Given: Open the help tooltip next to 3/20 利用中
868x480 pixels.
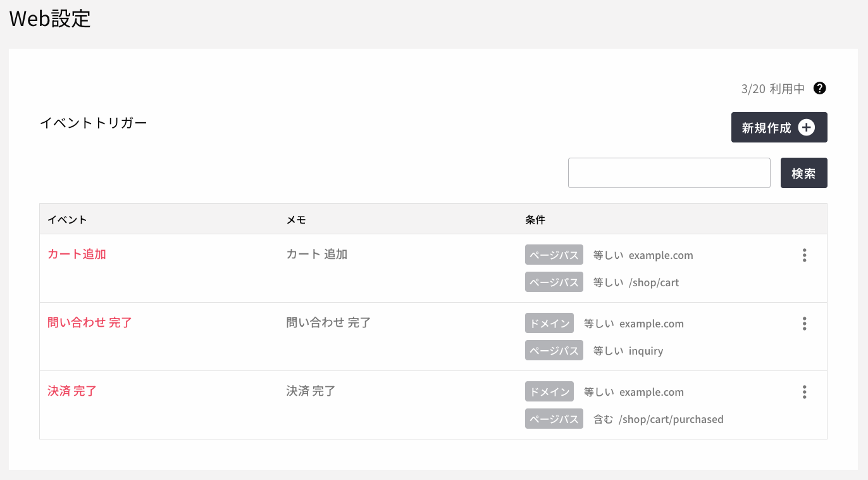Looking at the screenshot, I should [820, 89].
